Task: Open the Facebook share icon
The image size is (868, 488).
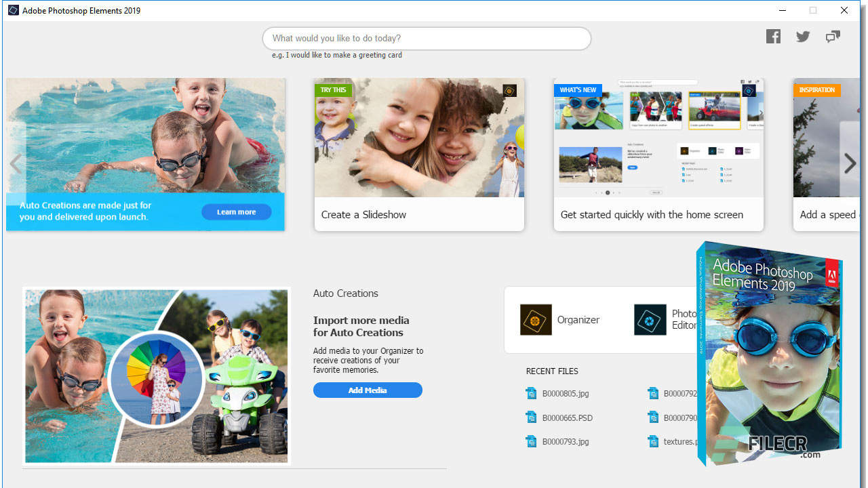Action: coord(773,37)
